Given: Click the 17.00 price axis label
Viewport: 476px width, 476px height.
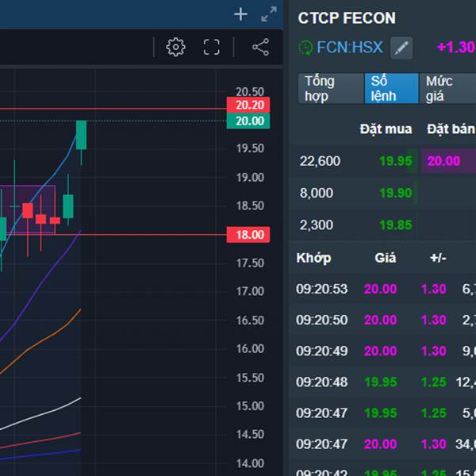Looking at the screenshot, I should pos(250,291).
